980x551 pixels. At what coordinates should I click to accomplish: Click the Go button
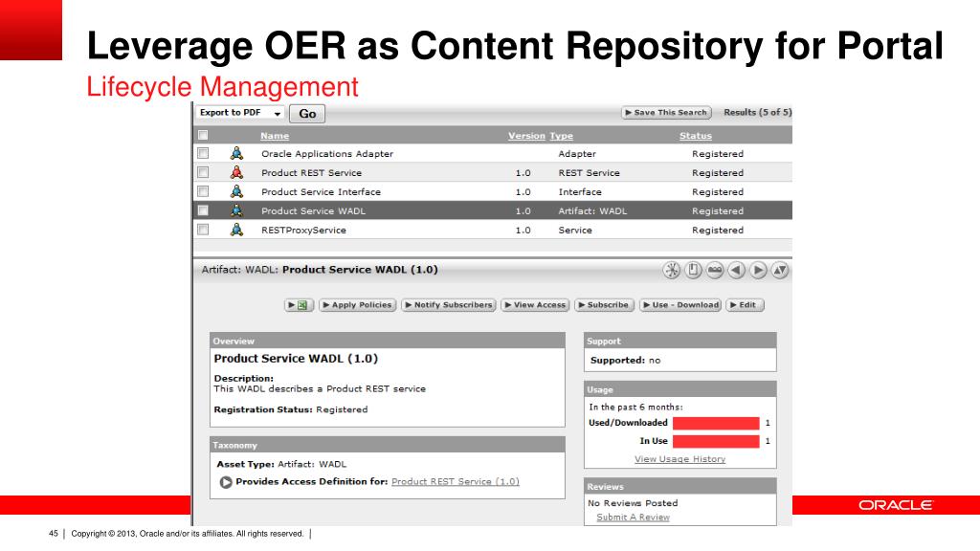pos(307,114)
